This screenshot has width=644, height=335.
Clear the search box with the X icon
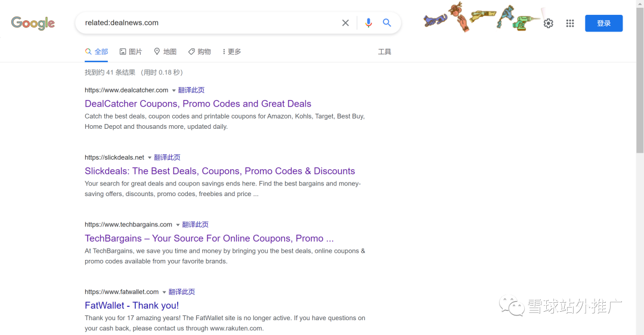click(345, 23)
